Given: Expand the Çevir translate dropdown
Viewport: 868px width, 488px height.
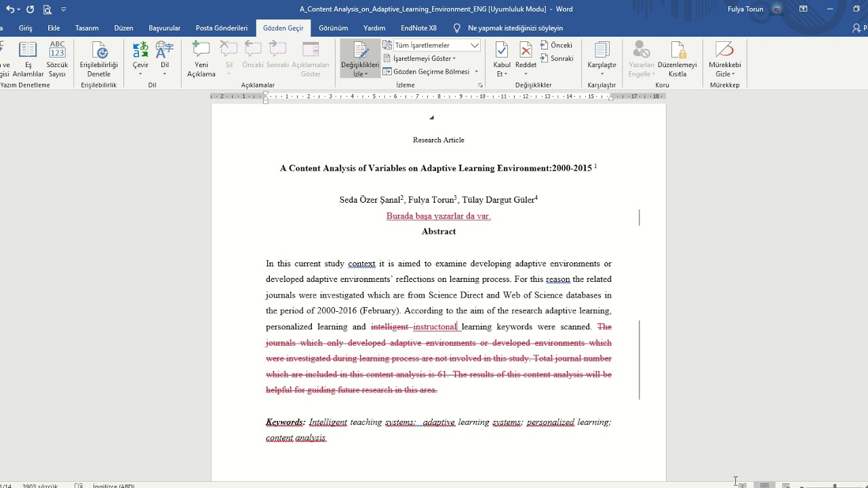Looking at the screenshot, I should [140, 74].
